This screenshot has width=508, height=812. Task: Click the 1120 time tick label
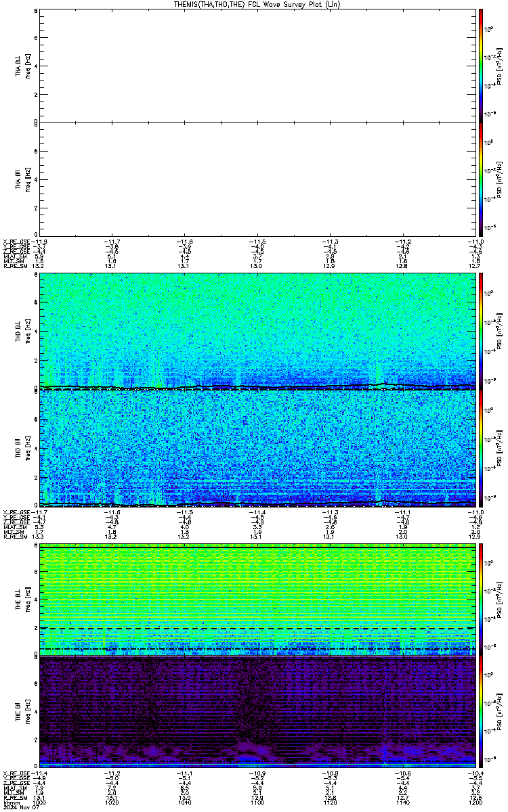(x=330, y=802)
